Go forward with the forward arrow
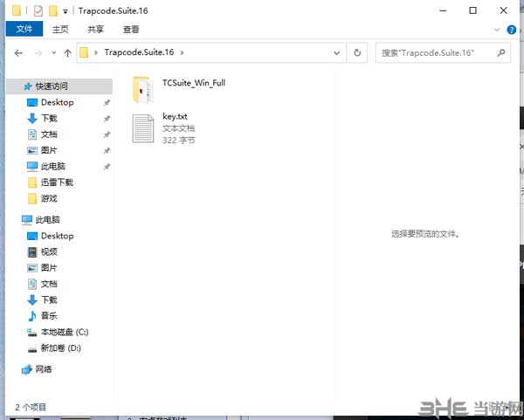This screenshot has width=524, height=420. click(x=38, y=52)
